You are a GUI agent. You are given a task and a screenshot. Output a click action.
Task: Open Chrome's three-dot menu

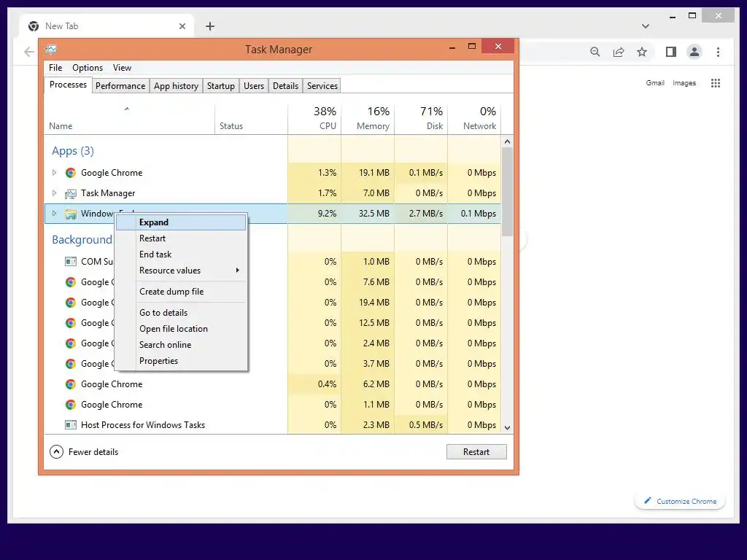(x=718, y=52)
